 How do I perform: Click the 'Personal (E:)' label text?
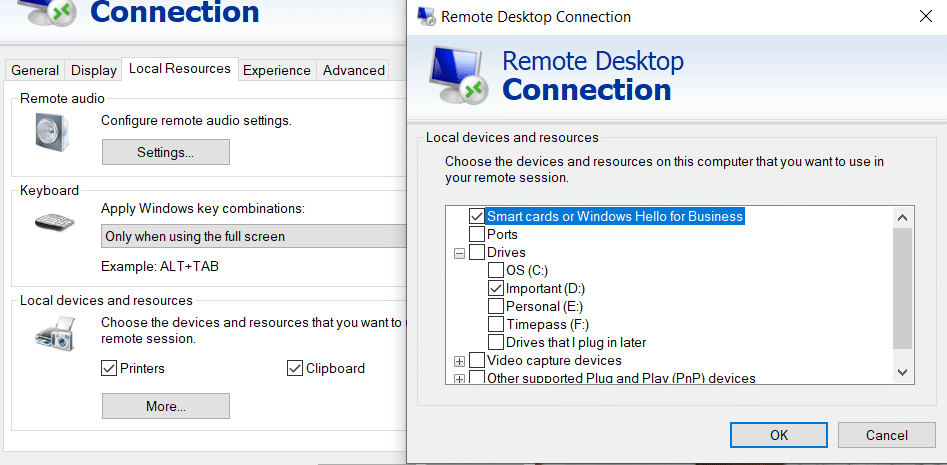tap(545, 306)
